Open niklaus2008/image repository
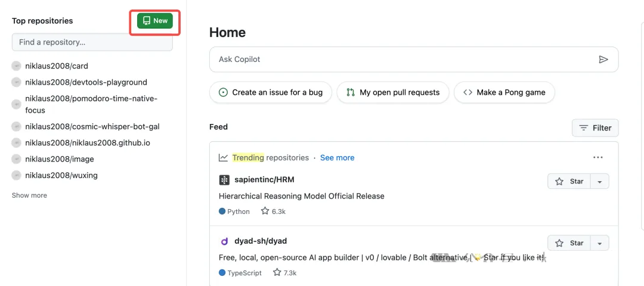This screenshot has width=644, height=286. (x=60, y=159)
